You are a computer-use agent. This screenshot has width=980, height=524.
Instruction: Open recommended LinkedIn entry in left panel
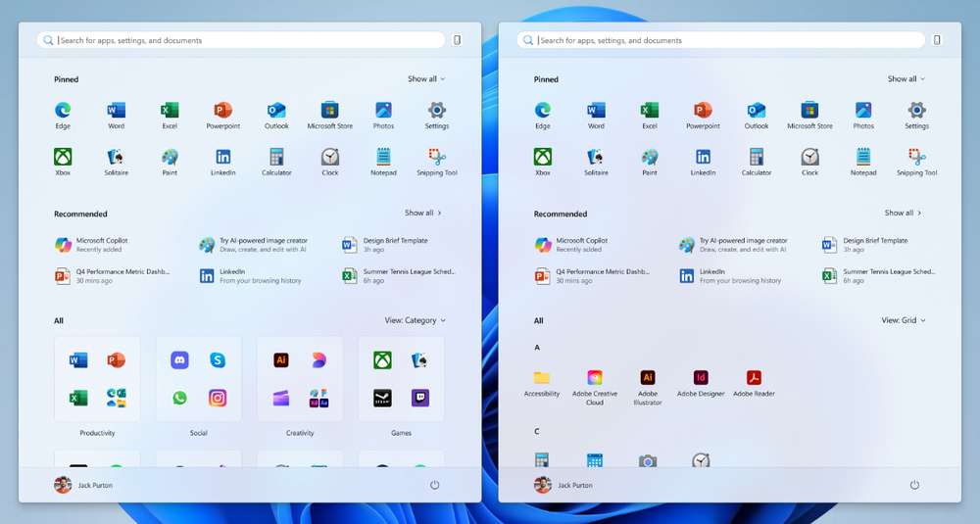(x=250, y=275)
